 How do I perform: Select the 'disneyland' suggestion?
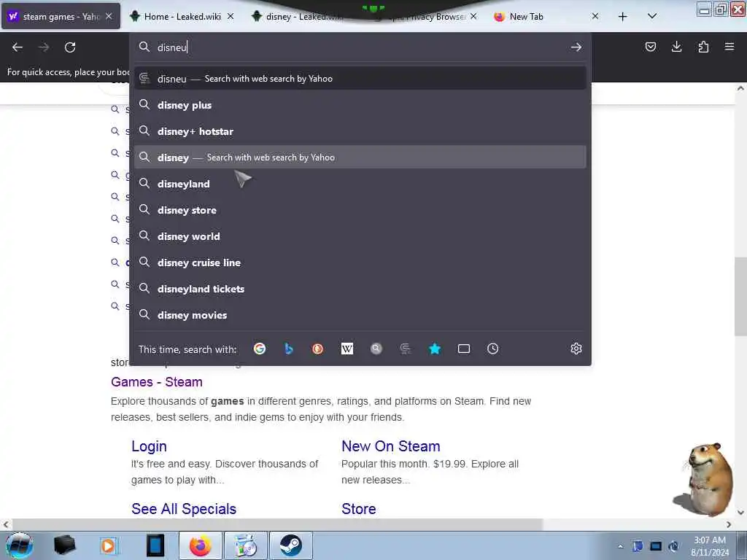(360, 183)
